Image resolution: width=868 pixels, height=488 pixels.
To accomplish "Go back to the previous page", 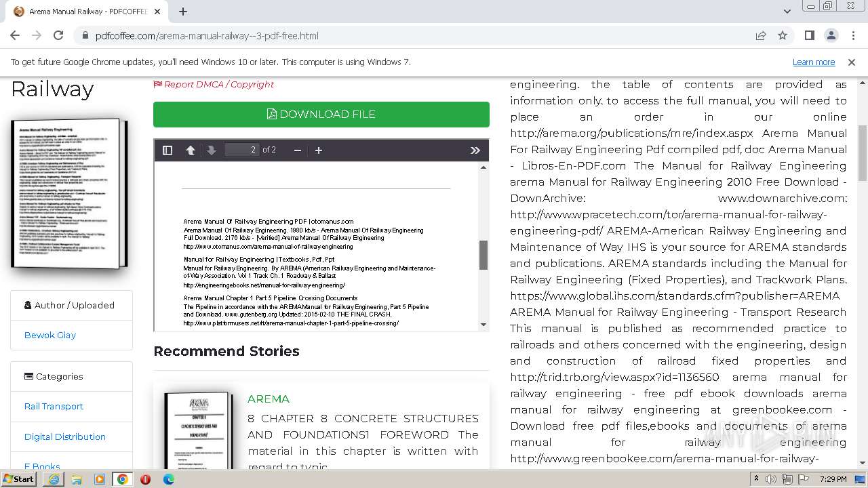I will (15, 35).
